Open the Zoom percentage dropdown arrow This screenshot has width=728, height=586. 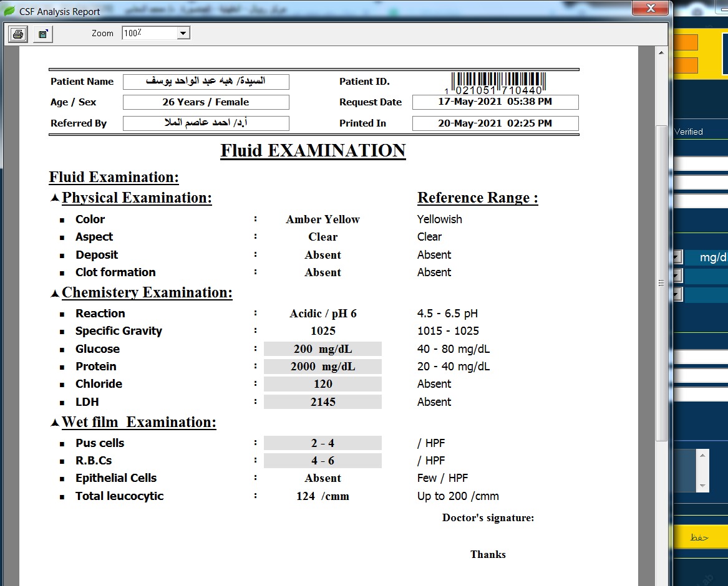click(183, 33)
